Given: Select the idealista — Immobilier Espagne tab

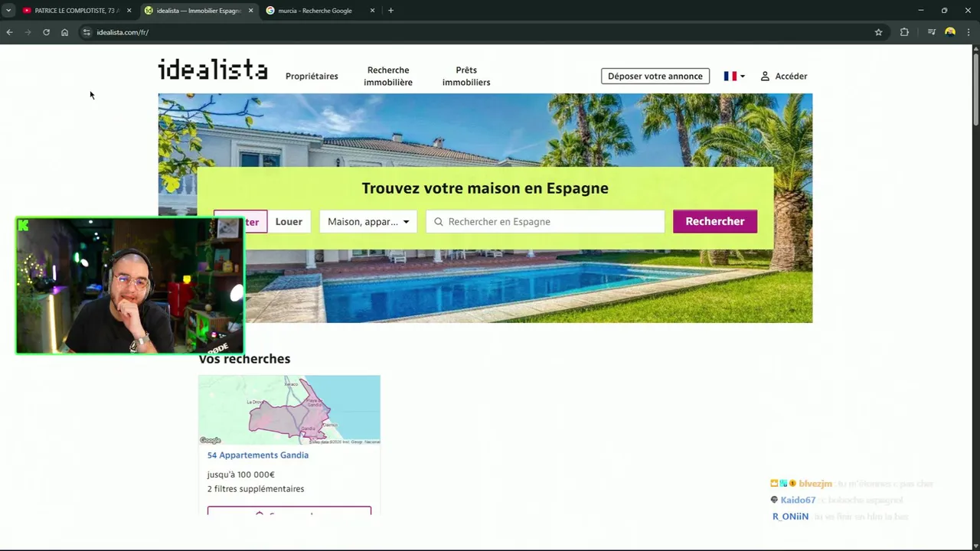Looking at the screenshot, I should tap(198, 11).
